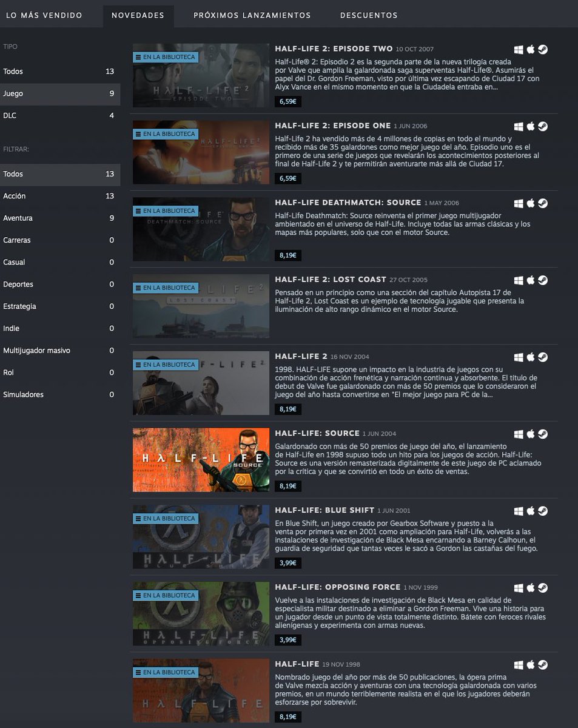Click the Half-Life 1998 title
The image size is (578, 728).
[x=297, y=664]
